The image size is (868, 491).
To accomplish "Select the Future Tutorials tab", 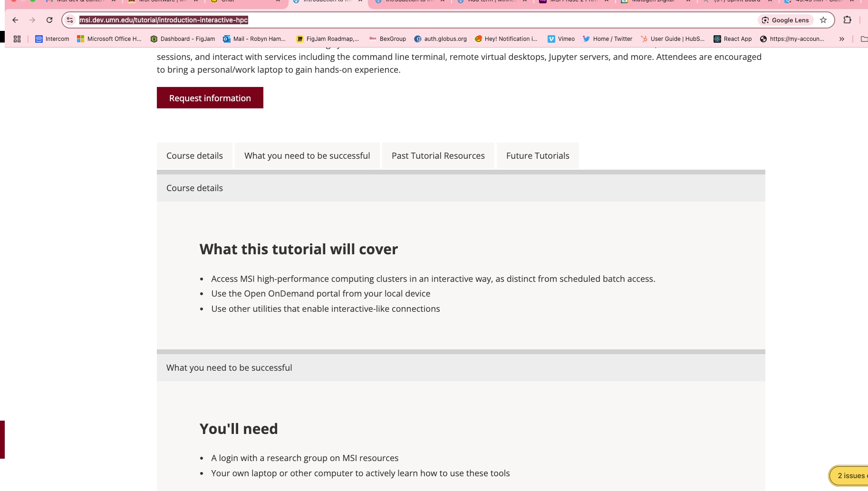I will pyautogui.click(x=537, y=156).
